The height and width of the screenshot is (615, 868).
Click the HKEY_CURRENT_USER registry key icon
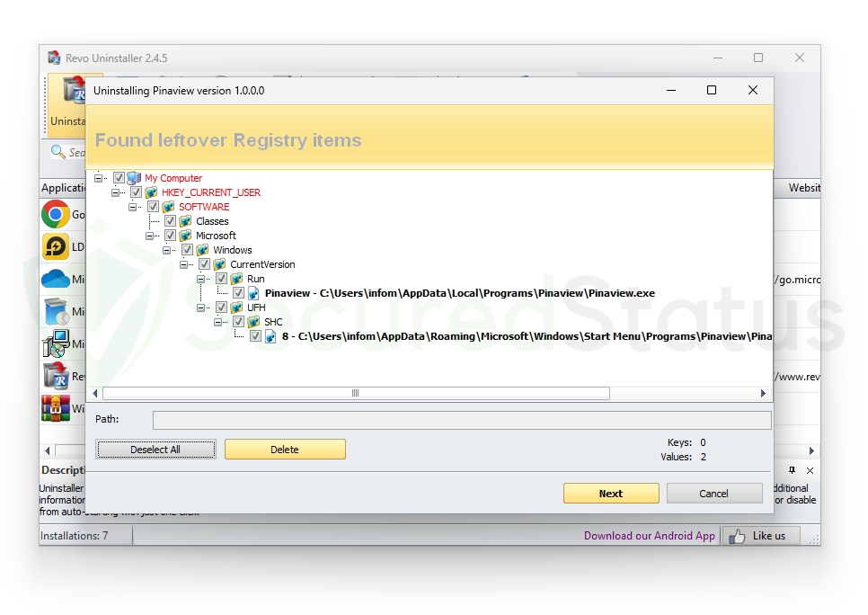click(x=151, y=192)
